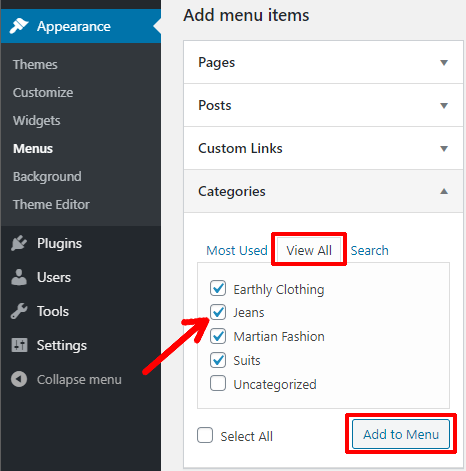
Task: Expand the Custom Links panel arrow
Action: pos(444,149)
